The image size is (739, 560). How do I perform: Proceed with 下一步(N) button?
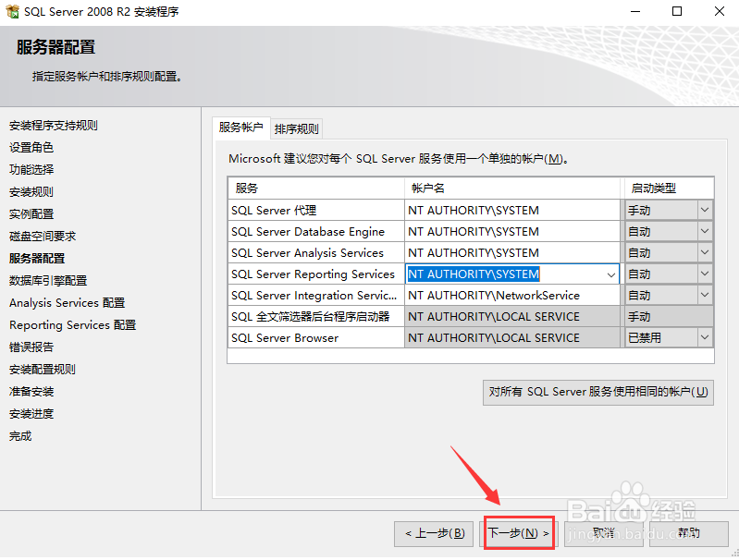click(519, 533)
